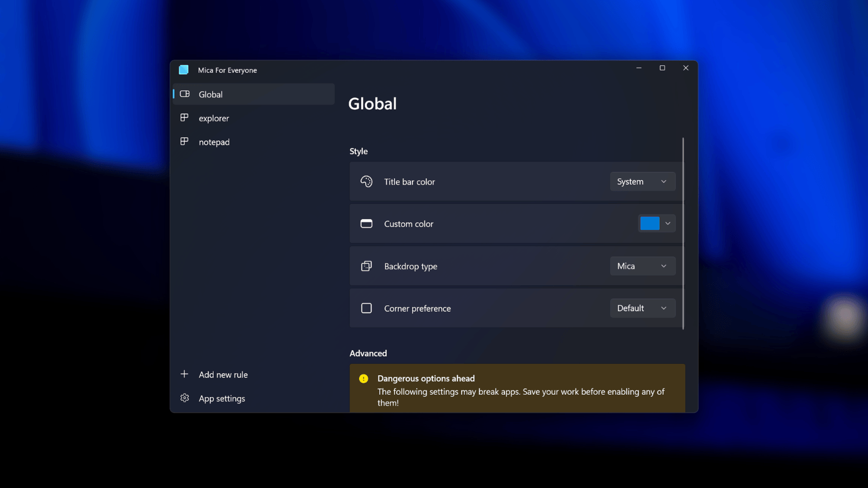Click the Backdrop type layers icon
868x488 pixels.
[x=367, y=266]
